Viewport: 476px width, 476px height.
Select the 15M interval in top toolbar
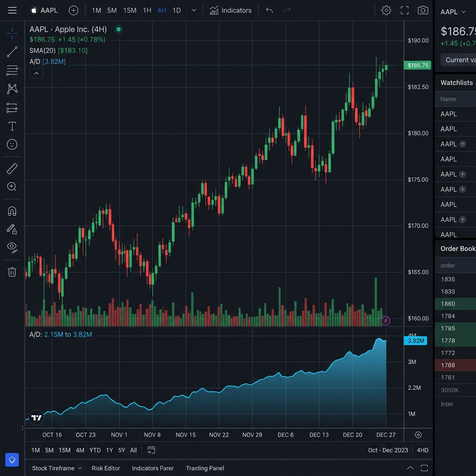click(130, 10)
